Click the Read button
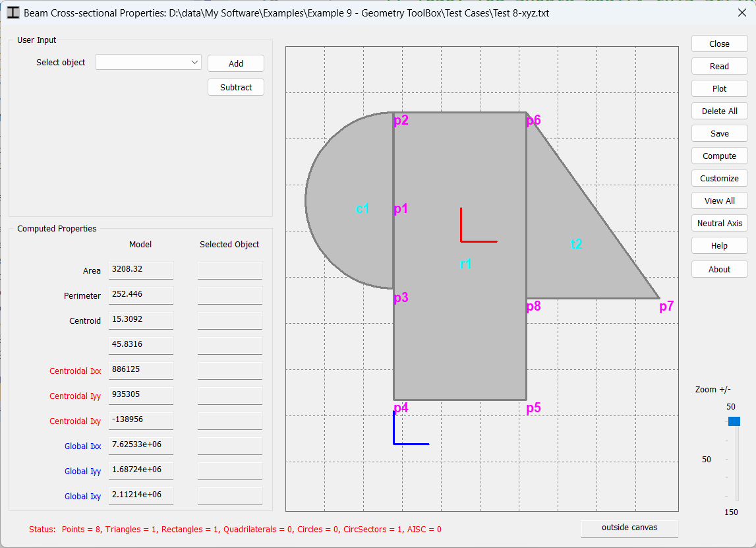This screenshot has width=756, height=548. (x=719, y=66)
